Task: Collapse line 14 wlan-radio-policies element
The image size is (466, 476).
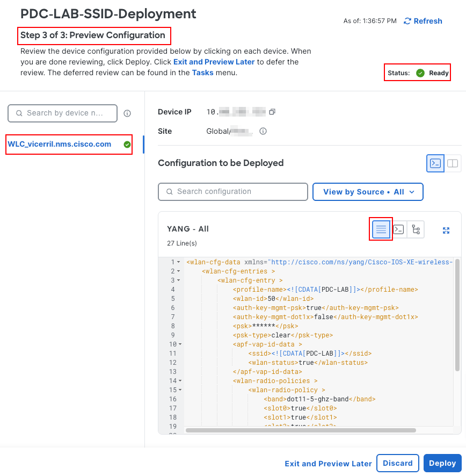Action: click(180, 381)
